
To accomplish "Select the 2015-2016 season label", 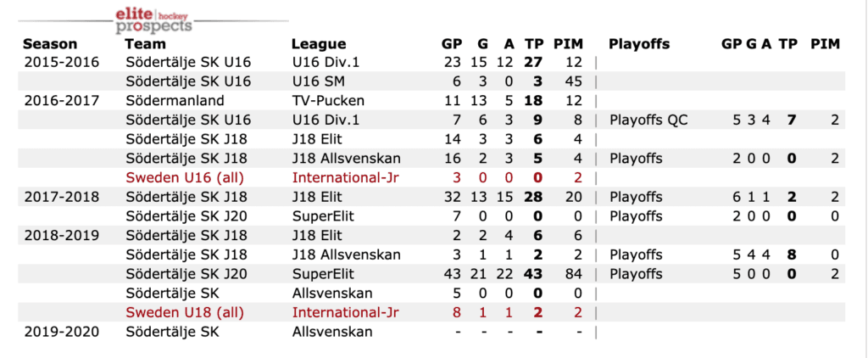I will click(x=61, y=62).
